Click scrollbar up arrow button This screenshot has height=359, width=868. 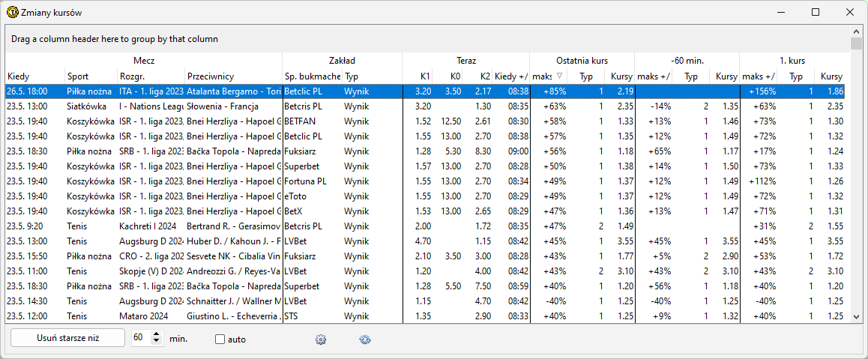pos(856,32)
